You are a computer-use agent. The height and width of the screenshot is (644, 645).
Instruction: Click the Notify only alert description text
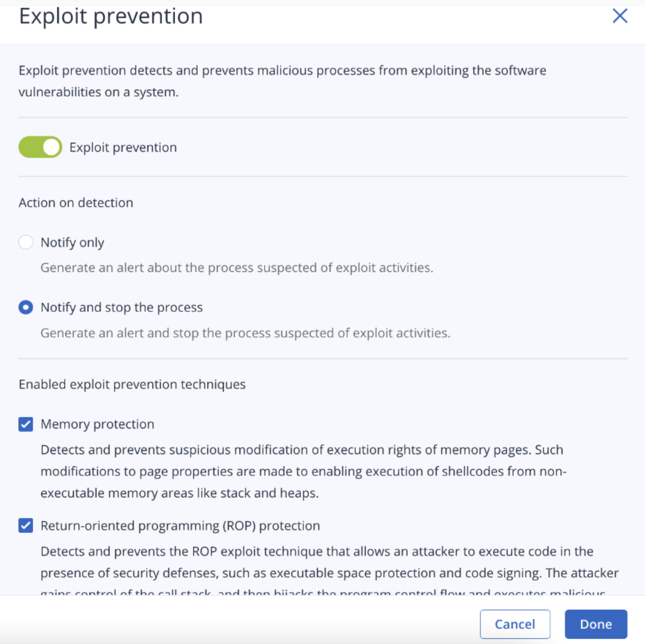click(x=237, y=268)
